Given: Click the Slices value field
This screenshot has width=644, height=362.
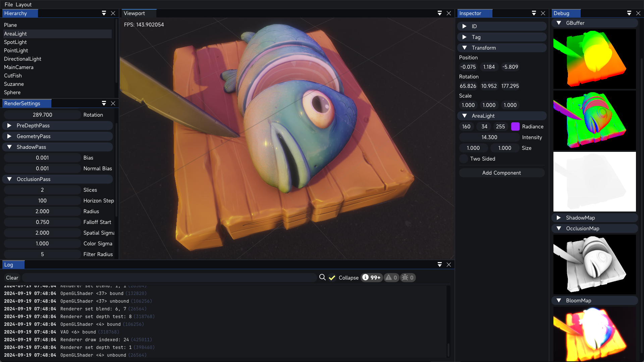Looking at the screenshot, I should coord(42,190).
